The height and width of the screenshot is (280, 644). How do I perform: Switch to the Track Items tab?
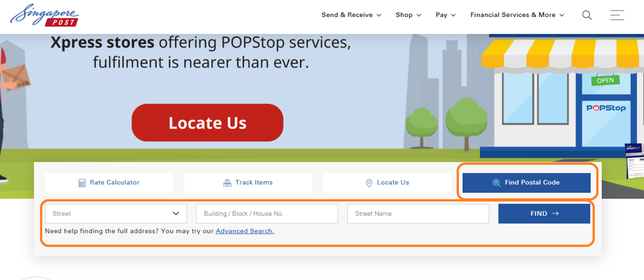coord(248,182)
